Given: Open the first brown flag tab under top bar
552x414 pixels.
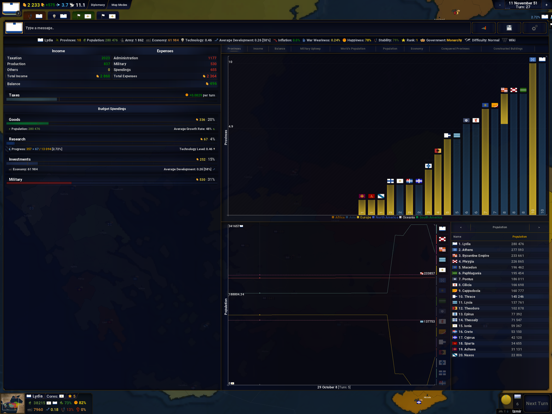Looking at the screenshot, I should tap(34, 16).
